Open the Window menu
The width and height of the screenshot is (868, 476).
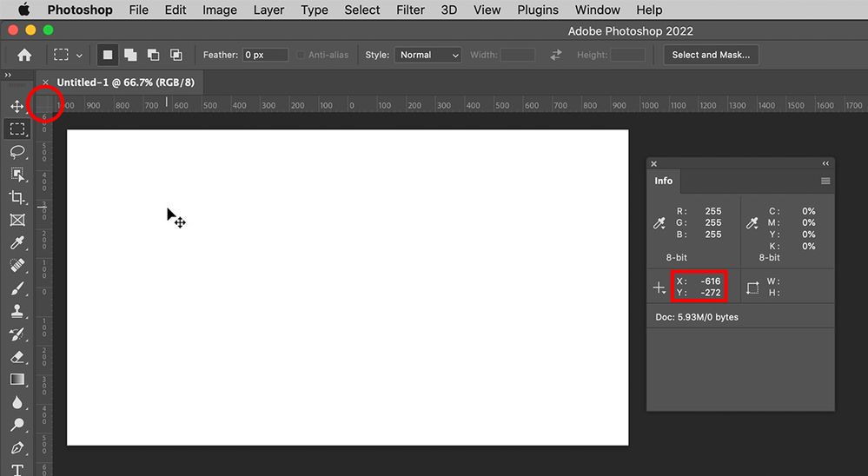pyautogui.click(x=597, y=10)
